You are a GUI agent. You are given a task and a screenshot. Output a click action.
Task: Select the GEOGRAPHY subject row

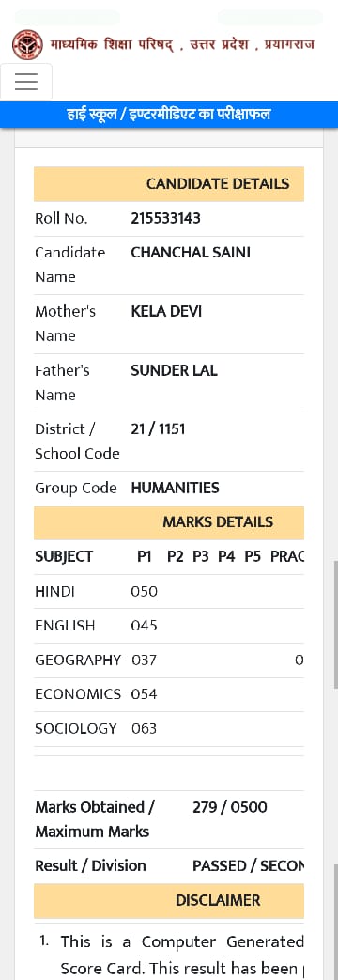coord(169,661)
